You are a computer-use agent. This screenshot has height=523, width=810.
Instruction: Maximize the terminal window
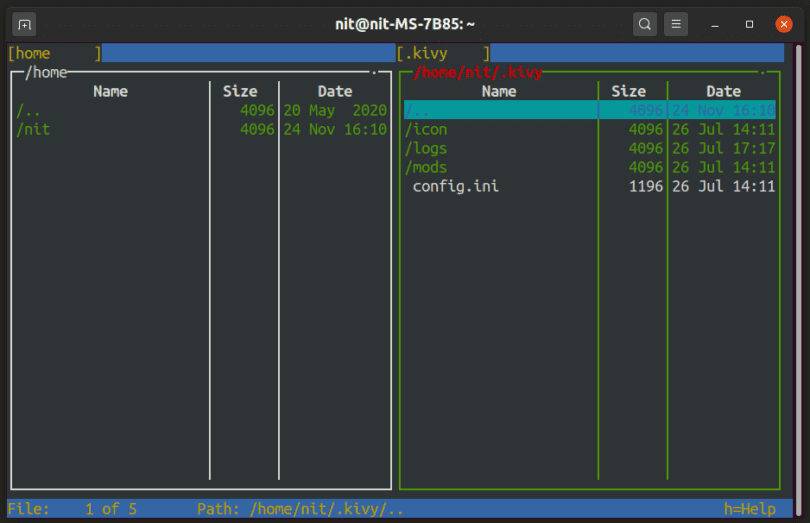click(749, 24)
